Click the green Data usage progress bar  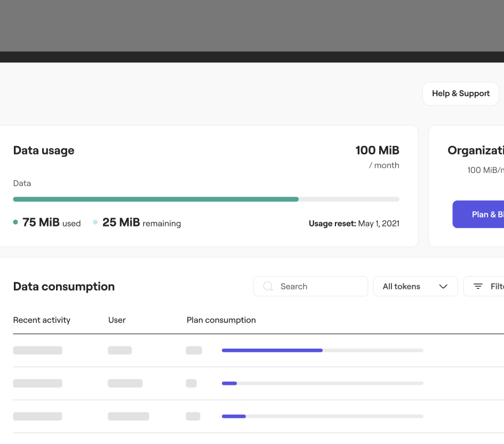click(156, 199)
